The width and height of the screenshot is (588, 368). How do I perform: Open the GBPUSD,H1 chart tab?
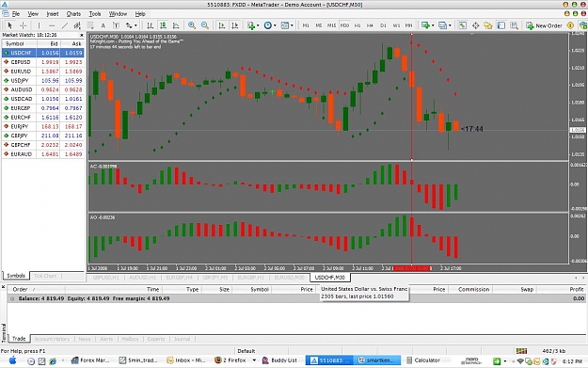point(105,278)
